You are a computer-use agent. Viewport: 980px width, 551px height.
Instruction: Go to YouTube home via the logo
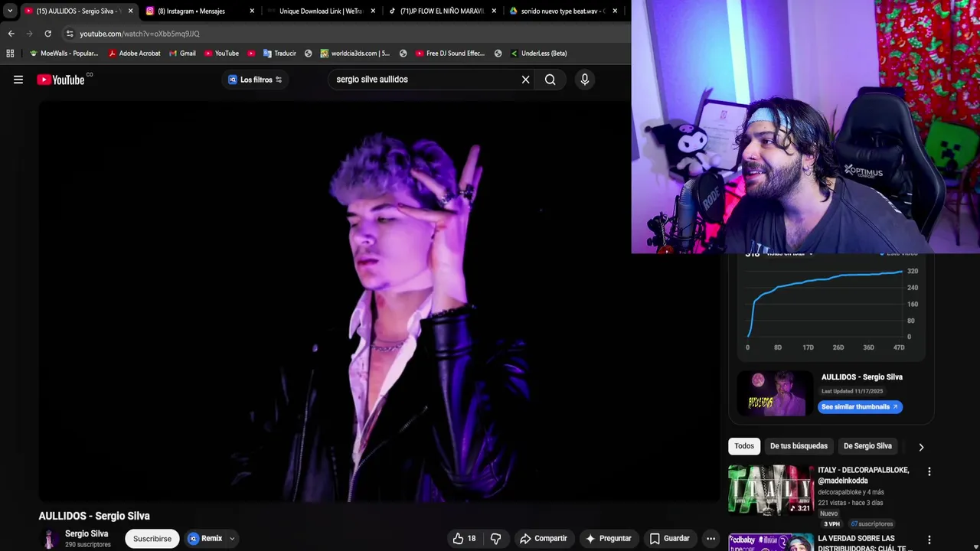[60, 80]
